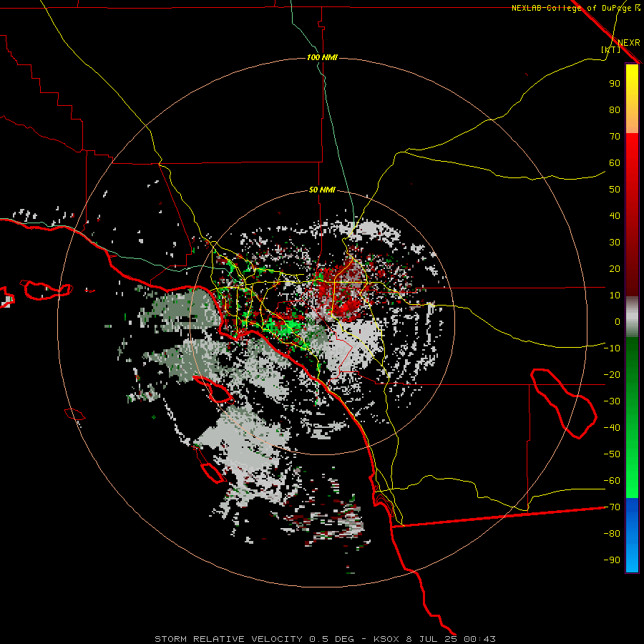
Task: Click the gray zero-velocity segment of color scale
Action: 632,317
